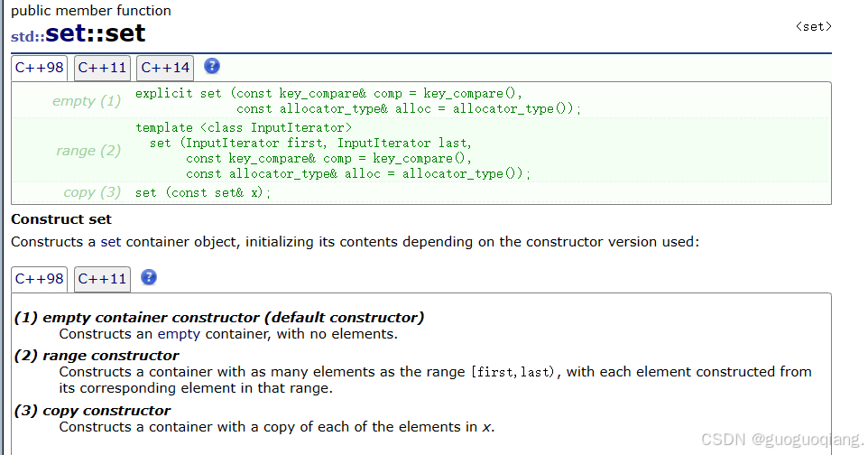
Task: Click the 'empty (1)' prototype label
Action: pyautogui.click(x=87, y=101)
